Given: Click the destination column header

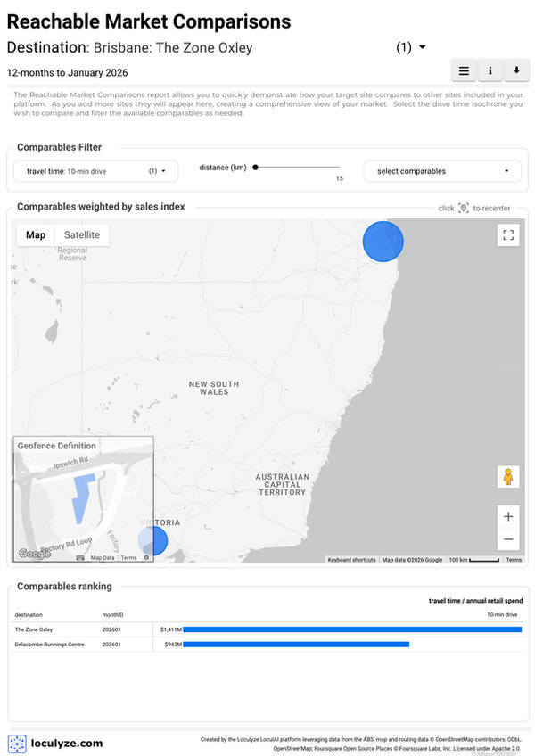Looking at the screenshot, I should (29, 615).
